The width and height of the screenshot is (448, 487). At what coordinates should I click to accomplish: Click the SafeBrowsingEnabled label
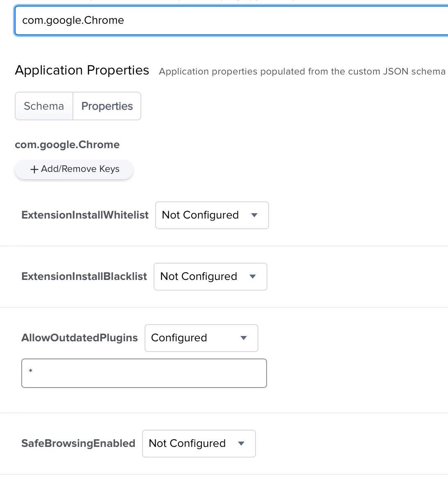(x=78, y=443)
